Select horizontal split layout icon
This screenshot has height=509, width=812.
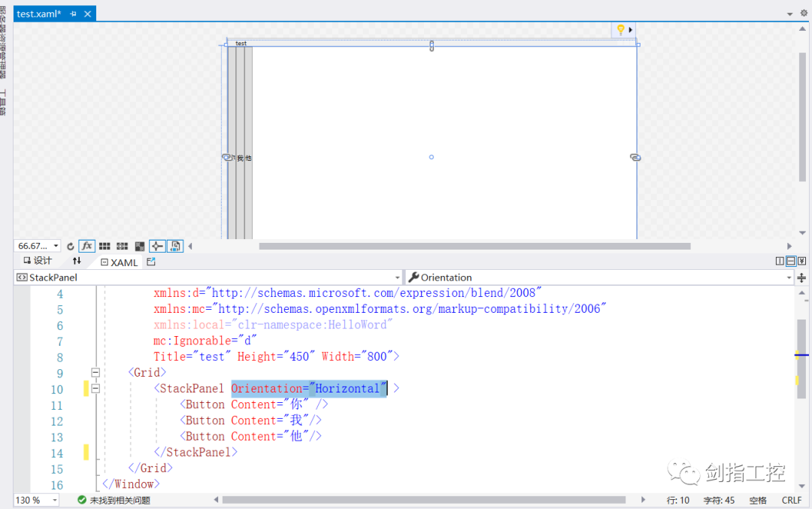791,261
